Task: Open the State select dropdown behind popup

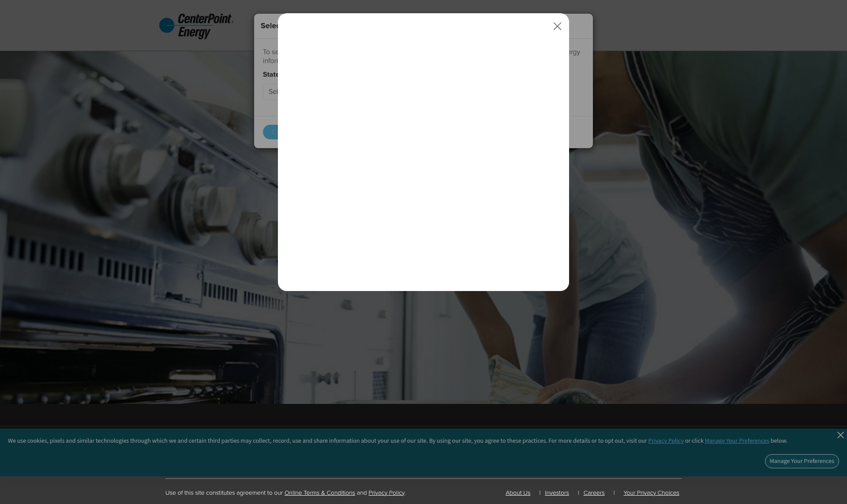Action: pyautogui.click(x=270, y=92)
